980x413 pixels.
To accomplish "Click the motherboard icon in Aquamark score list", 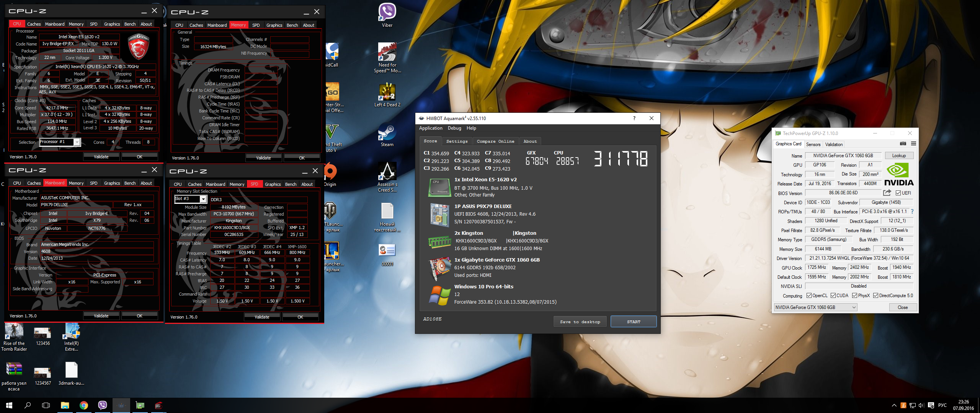I will 439,215.
